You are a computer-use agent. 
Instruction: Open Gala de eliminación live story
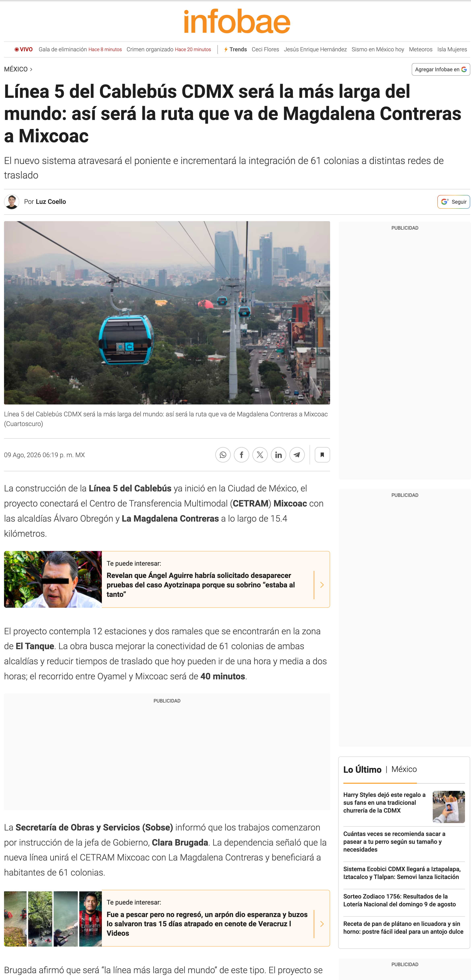click(80, 50)
